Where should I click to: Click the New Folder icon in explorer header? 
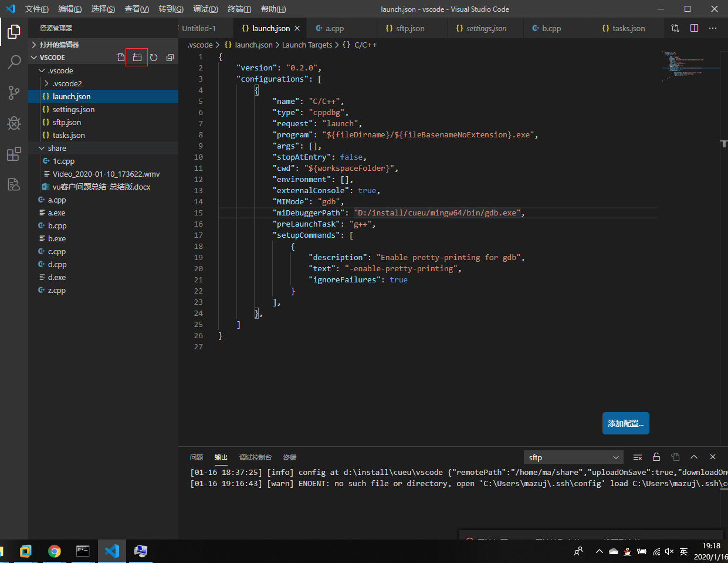coord(137,57)
